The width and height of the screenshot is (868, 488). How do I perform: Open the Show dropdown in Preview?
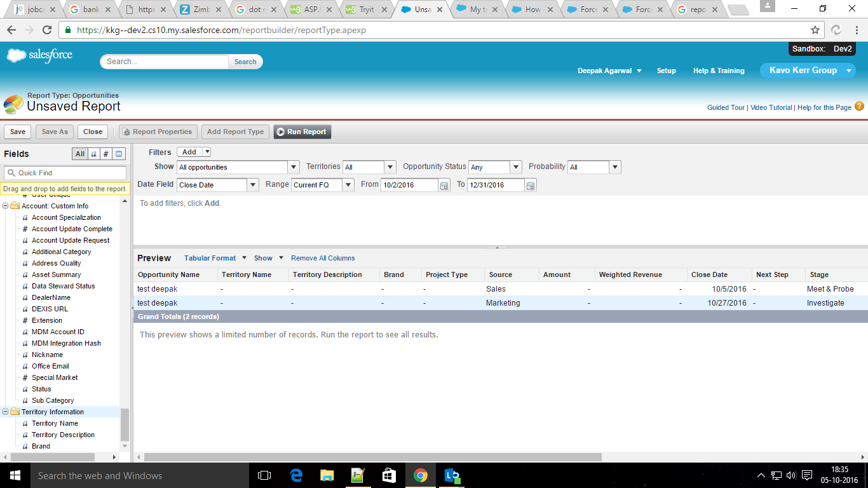(x=268, y=258)
